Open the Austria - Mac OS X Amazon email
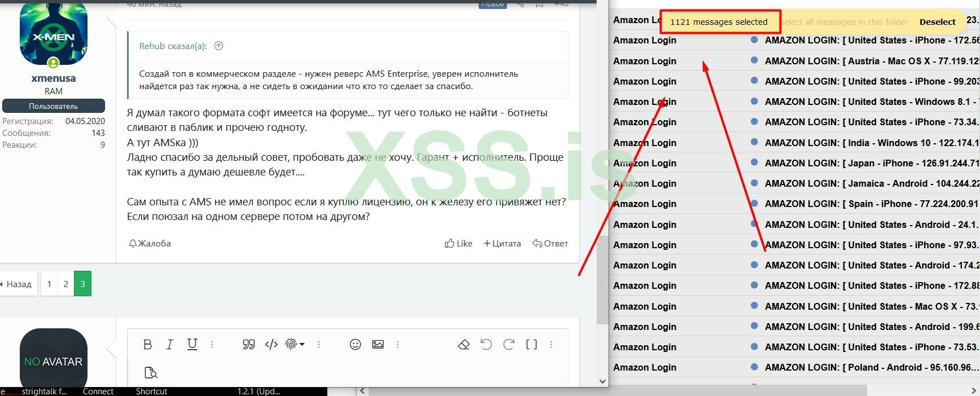Screen dimensions: 980x396 [872, 61]
